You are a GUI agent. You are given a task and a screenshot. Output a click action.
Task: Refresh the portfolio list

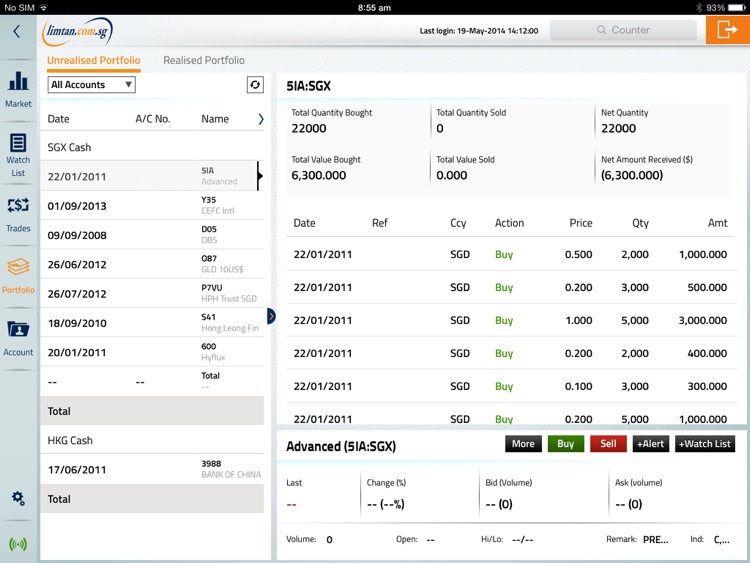(x=255, y=85)
